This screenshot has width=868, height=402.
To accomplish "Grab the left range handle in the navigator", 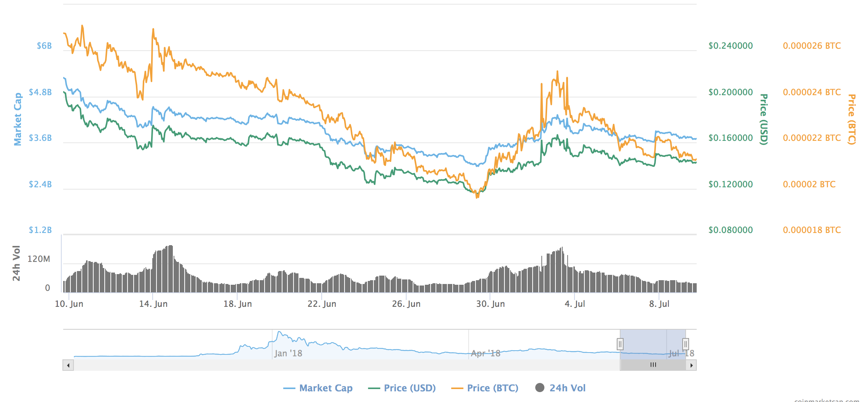I will pos(620,344).
